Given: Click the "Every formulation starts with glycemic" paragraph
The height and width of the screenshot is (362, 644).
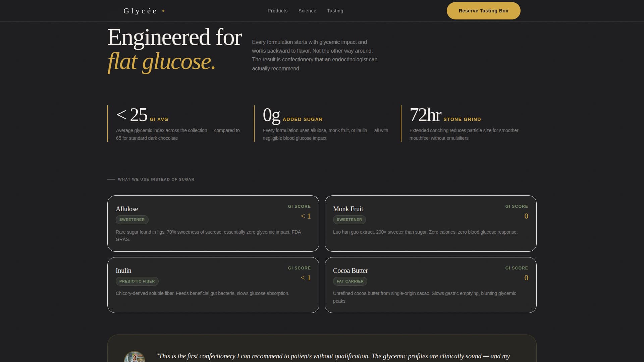Looking at the screenshot, I should [x=315, y=55].
